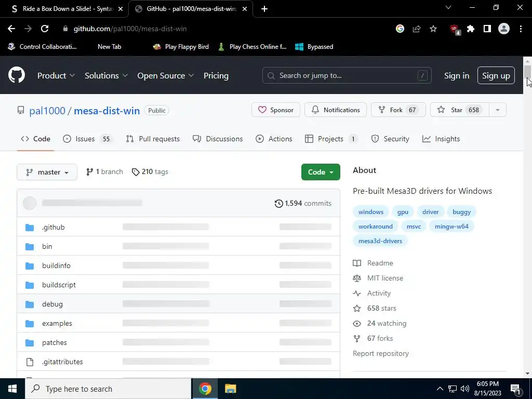Open the .github folder
Viewport: 532px width, 399px height.
(x=54, y=228)
